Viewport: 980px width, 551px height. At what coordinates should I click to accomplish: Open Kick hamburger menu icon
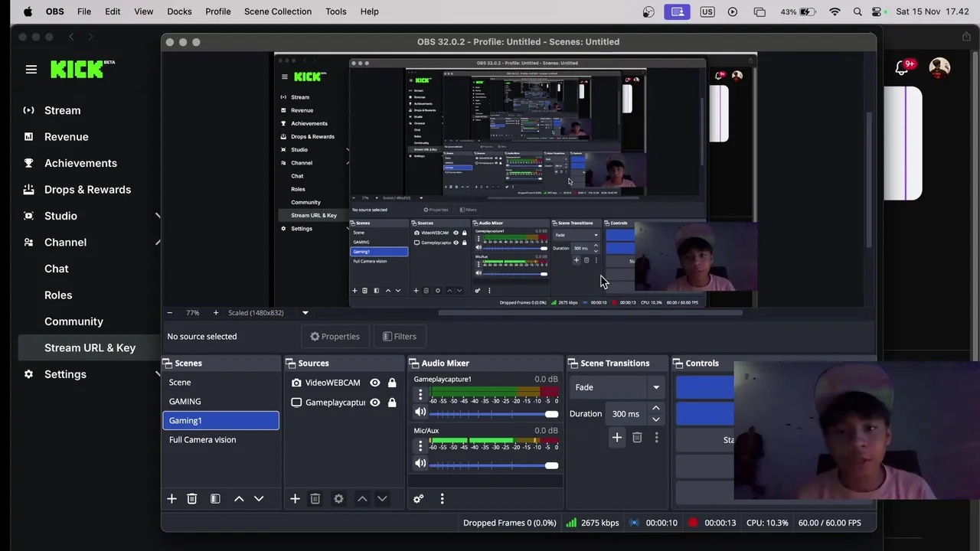31,70
